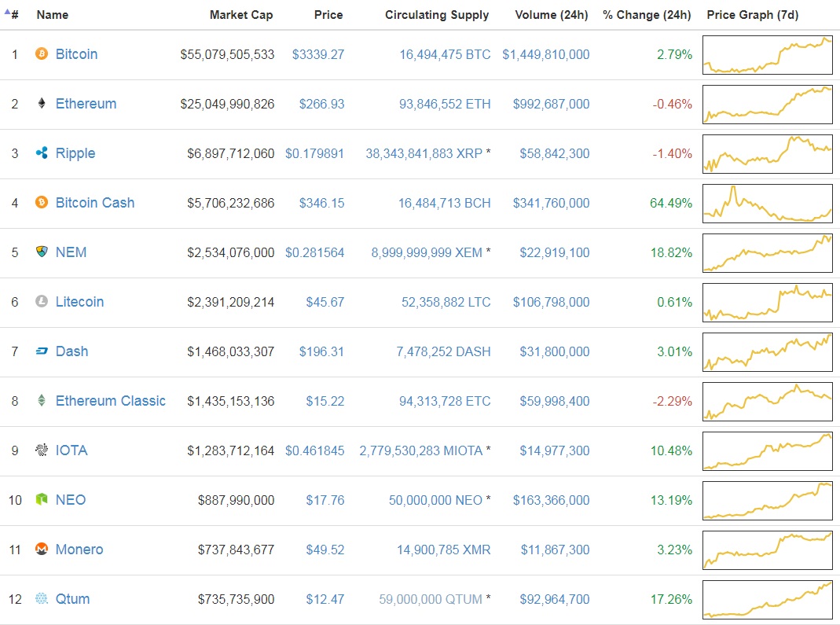Screen dimensions: 840x625
Task: Open NEM 7-day price graph
Action: tap(767, 253)
